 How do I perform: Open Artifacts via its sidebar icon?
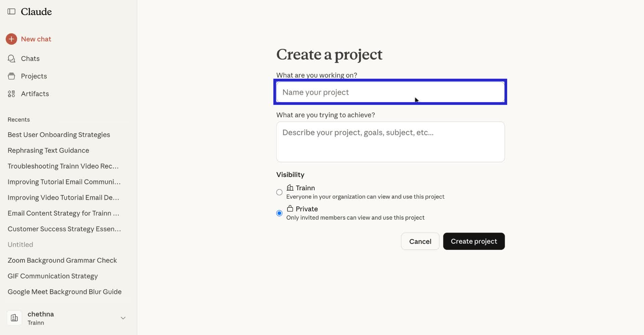(x=11, y=94)
